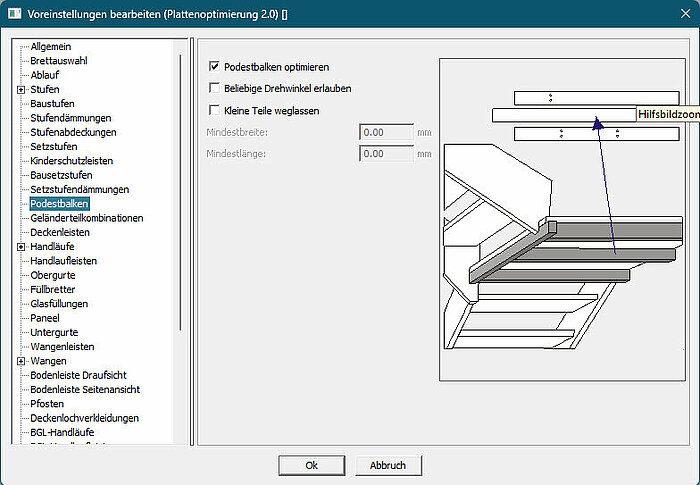Expand the Handläufe tree node
Image resolution: width=700 pixels, height=485 pixels.
click(x=21, y=247)
